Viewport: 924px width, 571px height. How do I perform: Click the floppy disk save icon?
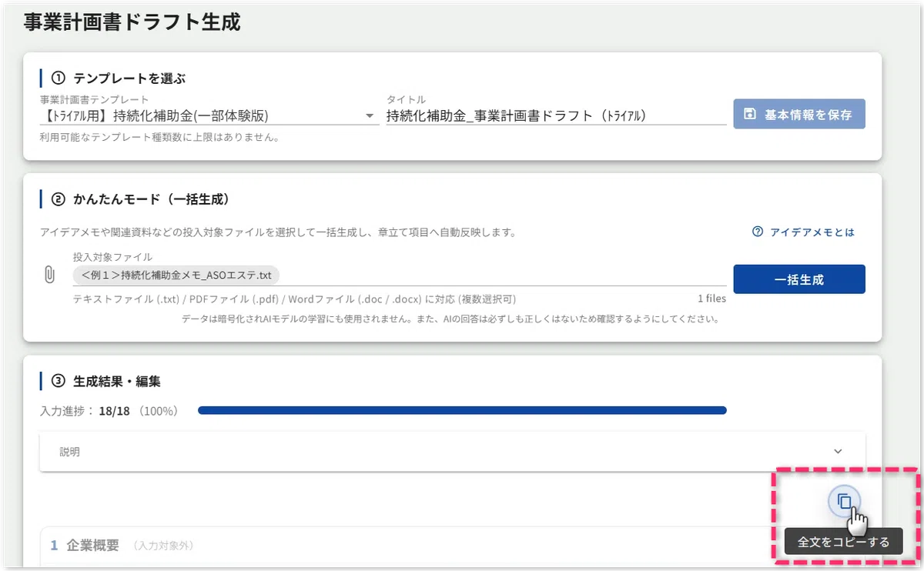coord(749,115)
